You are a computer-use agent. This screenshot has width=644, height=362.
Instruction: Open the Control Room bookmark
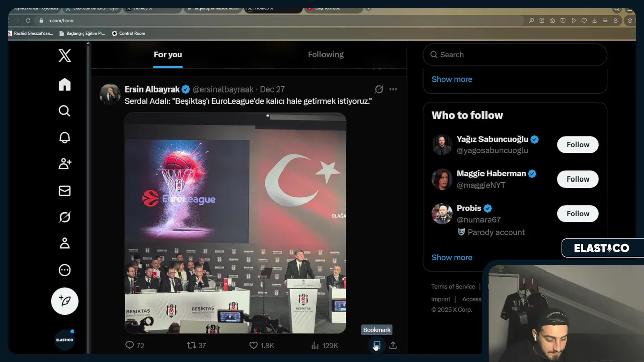[x=128, y=33]
